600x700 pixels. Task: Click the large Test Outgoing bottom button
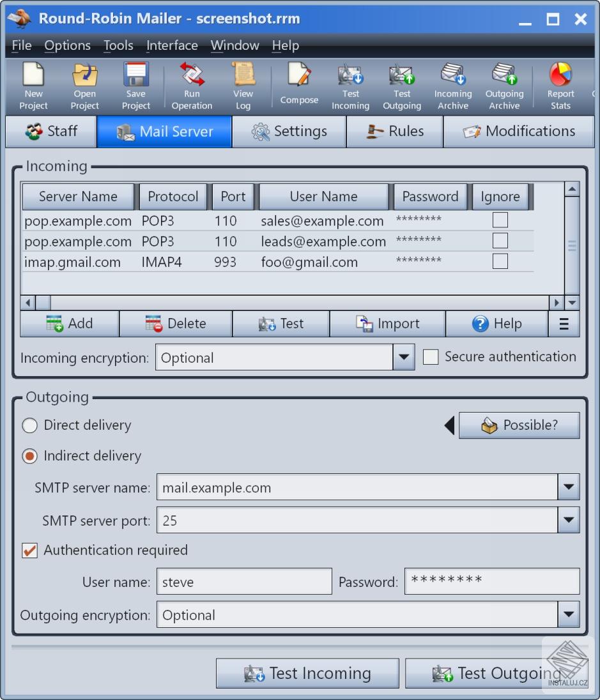click(x=496, y=673)
